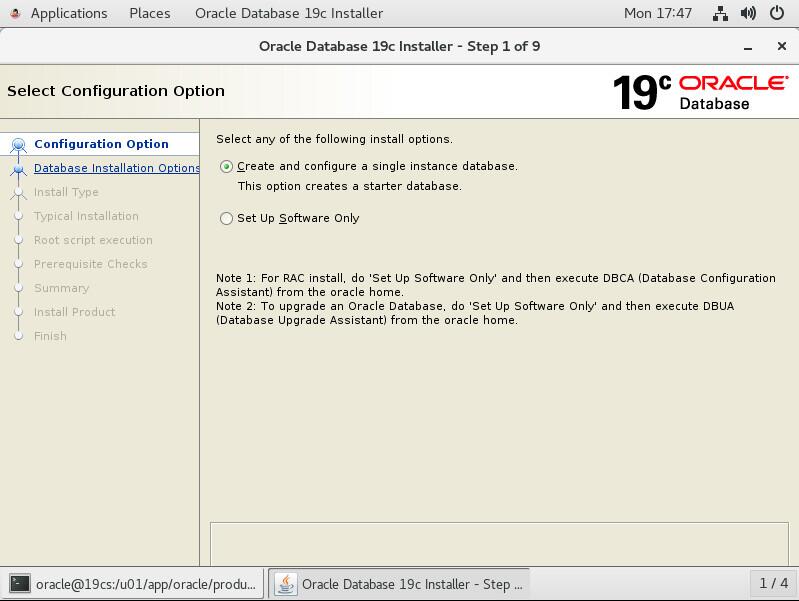Minimize the Oracle installer window
This screenshot has width=799, height=601.
click(x=748, y=47)
